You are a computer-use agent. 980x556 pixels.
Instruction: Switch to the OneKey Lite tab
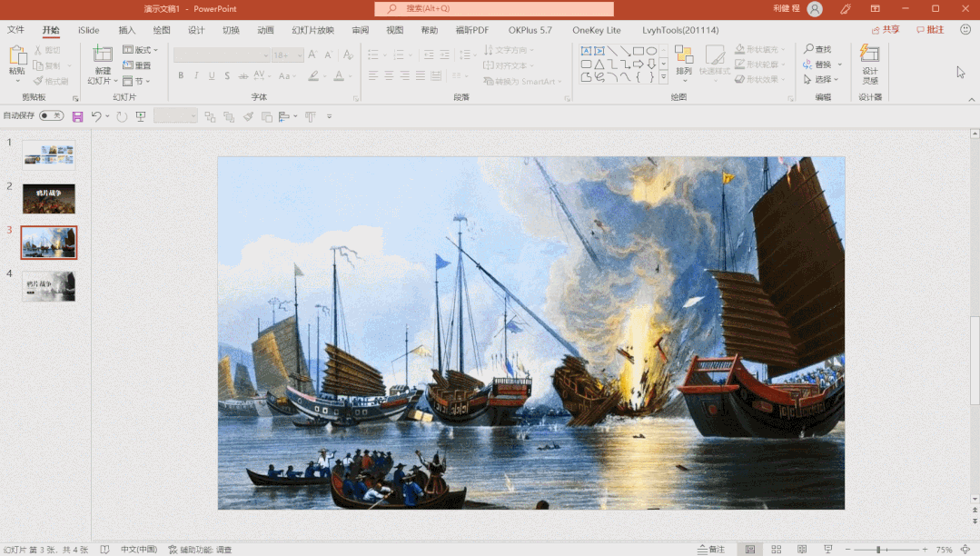tap(597, 30)
